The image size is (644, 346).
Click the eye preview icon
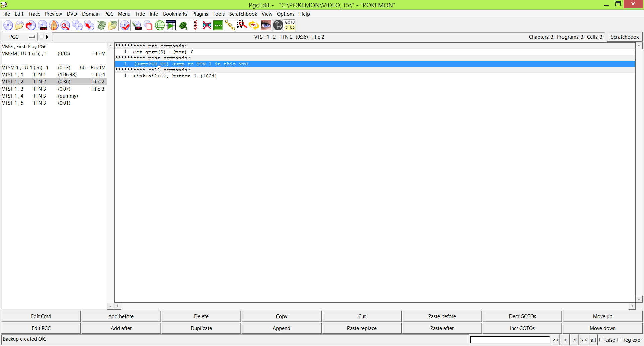point(266,25)
